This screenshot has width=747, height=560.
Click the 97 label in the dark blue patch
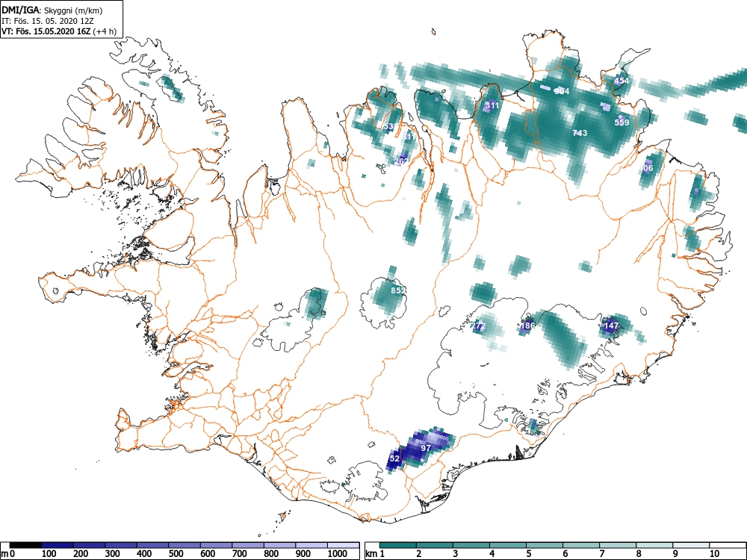click(426, 448)
